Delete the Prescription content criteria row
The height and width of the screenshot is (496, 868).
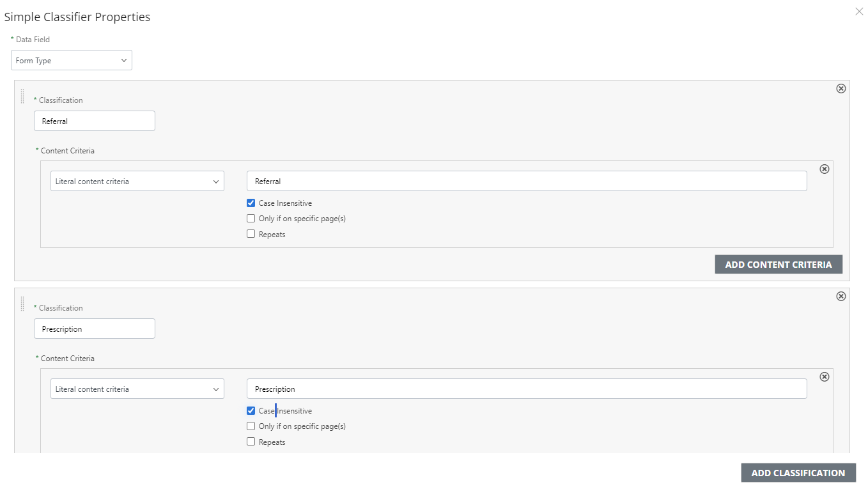coord(825,377)
